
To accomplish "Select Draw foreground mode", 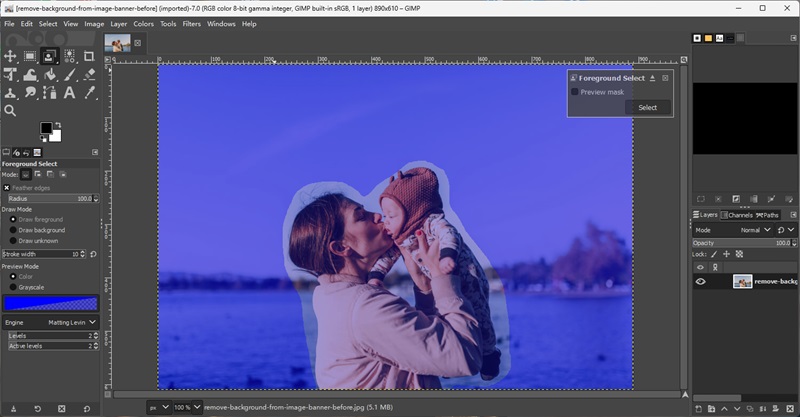I will (13, 219).
